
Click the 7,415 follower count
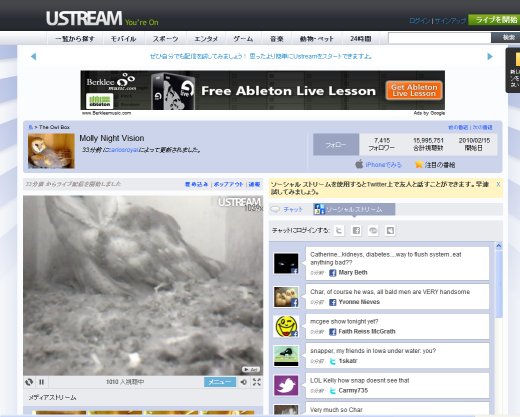382,140
